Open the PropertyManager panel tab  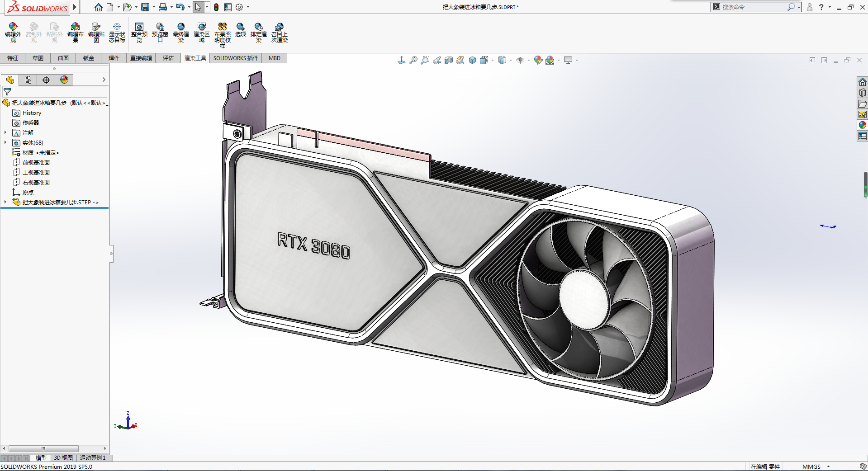pyautogui.click(x=28, y=80)
